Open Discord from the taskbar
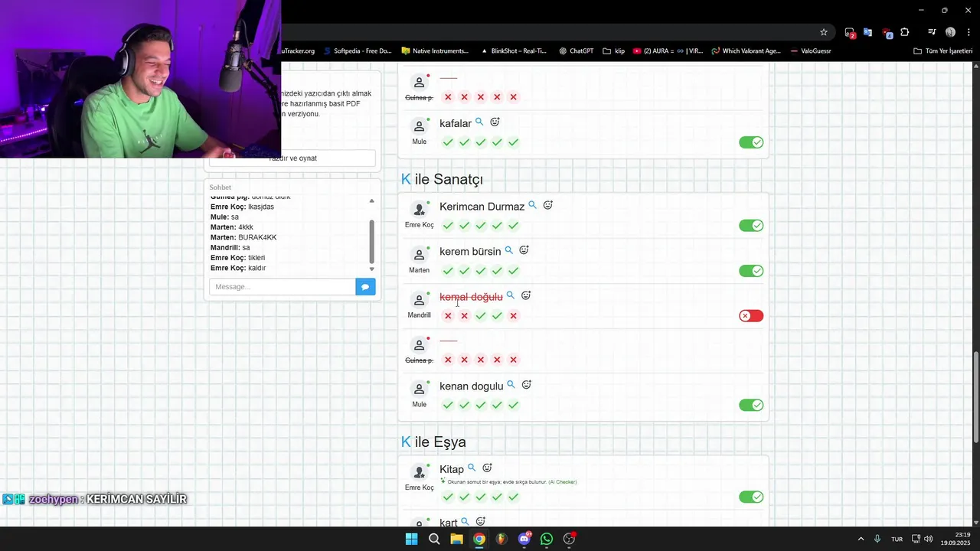 tap(524, 539)
